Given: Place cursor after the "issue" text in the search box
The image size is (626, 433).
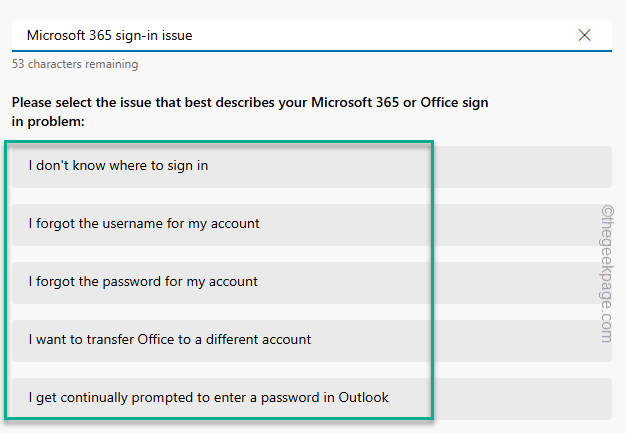Looking at the screenshot, I should tap(193, 36).
